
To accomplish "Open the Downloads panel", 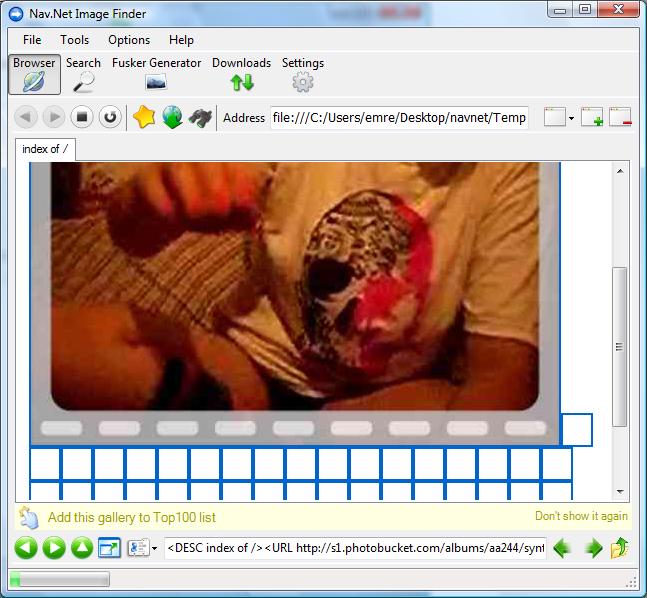I will tap(241, 74).
